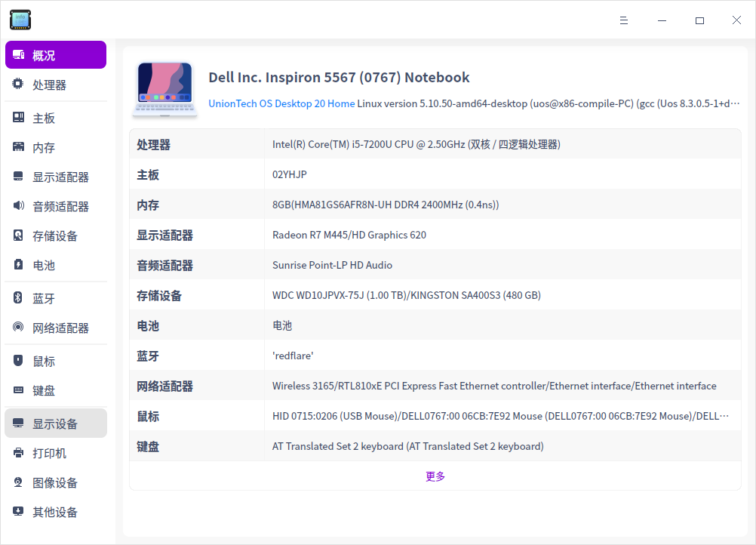Click the 主板 motherboard icon
The height and width of the screenshot is (545, 756).
(x=18, y=117)
